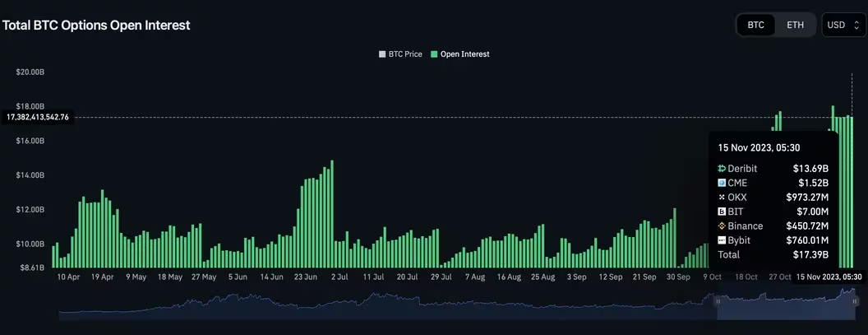
Task: Click the OKX icon in the tooltip
Action: click(722, 198)
